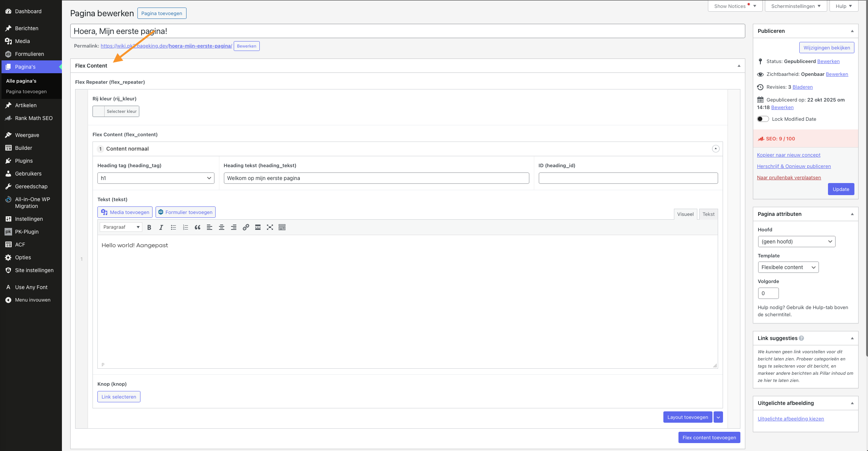This screenshot has width=868, height=451.
Task: Open the Paragraaf format dropdown
Action: tap(121, 227)
